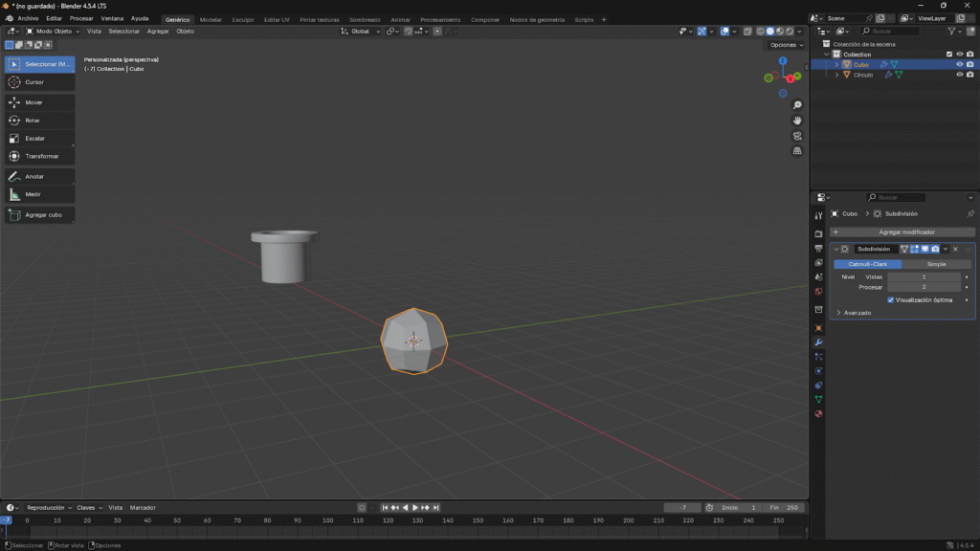Click the Agregar modificador button
This screenshot has width=980, height=551.
[905, 232]
